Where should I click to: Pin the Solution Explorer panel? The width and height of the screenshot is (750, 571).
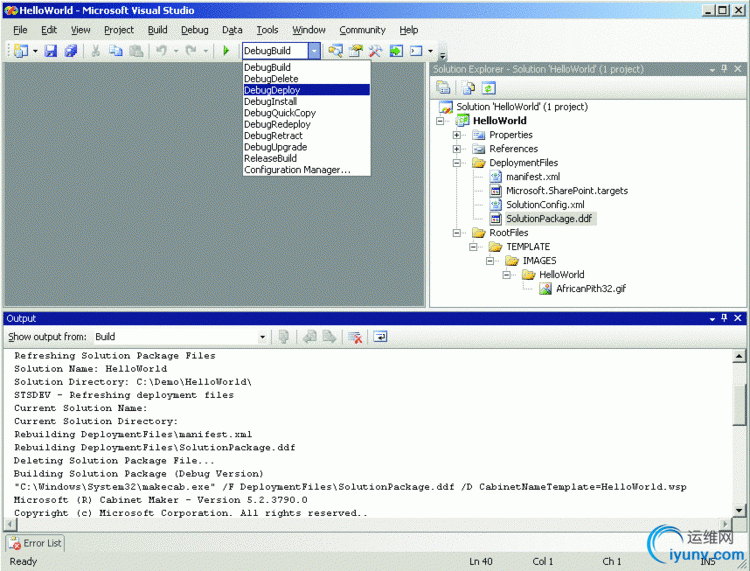click(x=724, y=69)
